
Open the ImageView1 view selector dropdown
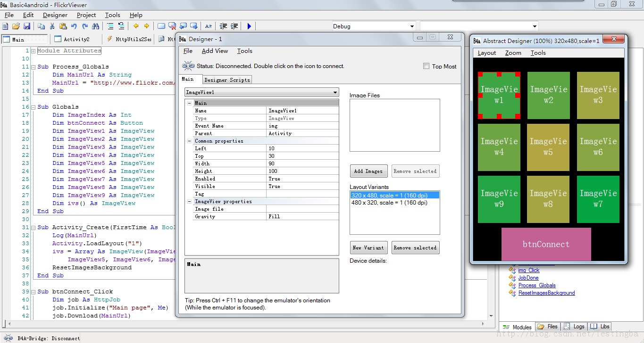click(x=335, y=93)
